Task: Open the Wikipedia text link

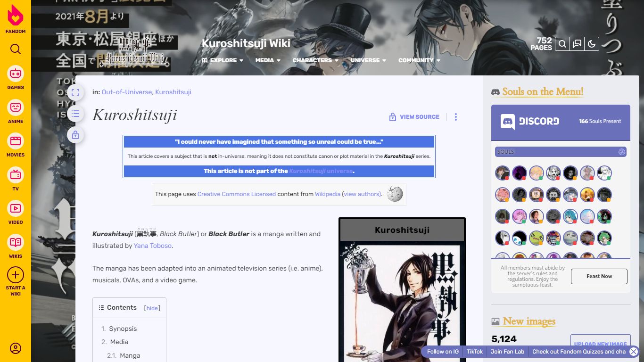Action: 328,194
